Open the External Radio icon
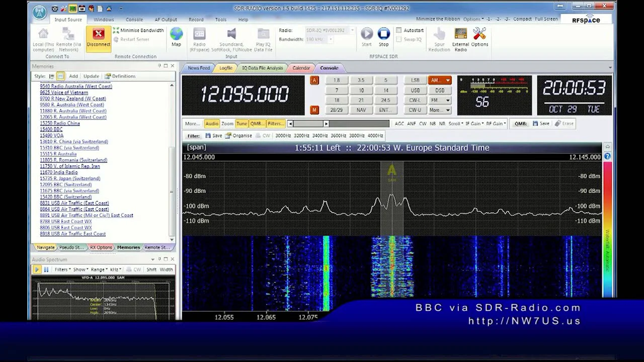 460,34
